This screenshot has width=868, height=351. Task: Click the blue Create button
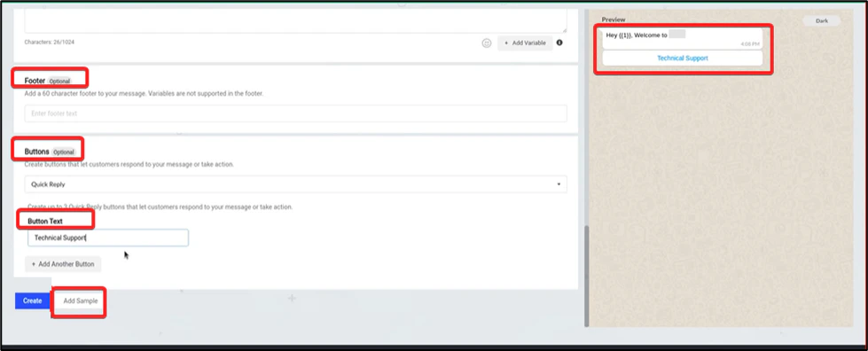click(33, 300)
